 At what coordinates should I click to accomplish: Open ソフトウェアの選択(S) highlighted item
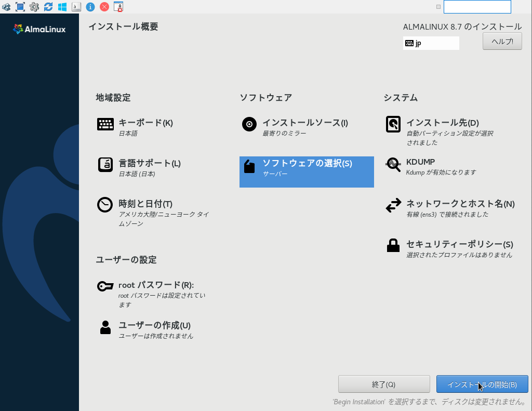(307, 172)
